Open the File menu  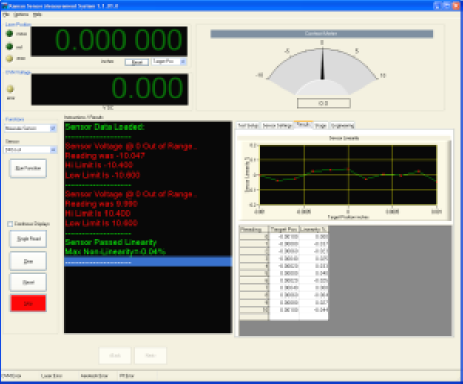point(6,15)
